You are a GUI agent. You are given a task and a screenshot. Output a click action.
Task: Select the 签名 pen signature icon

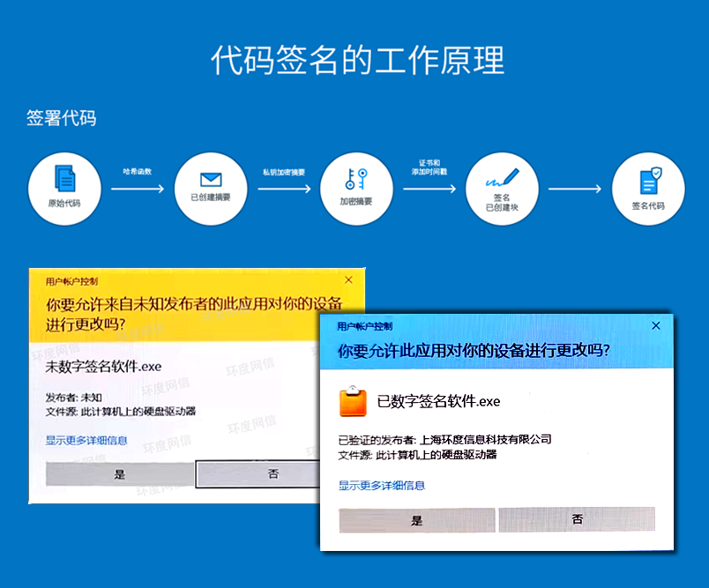(x=501, y=178)
